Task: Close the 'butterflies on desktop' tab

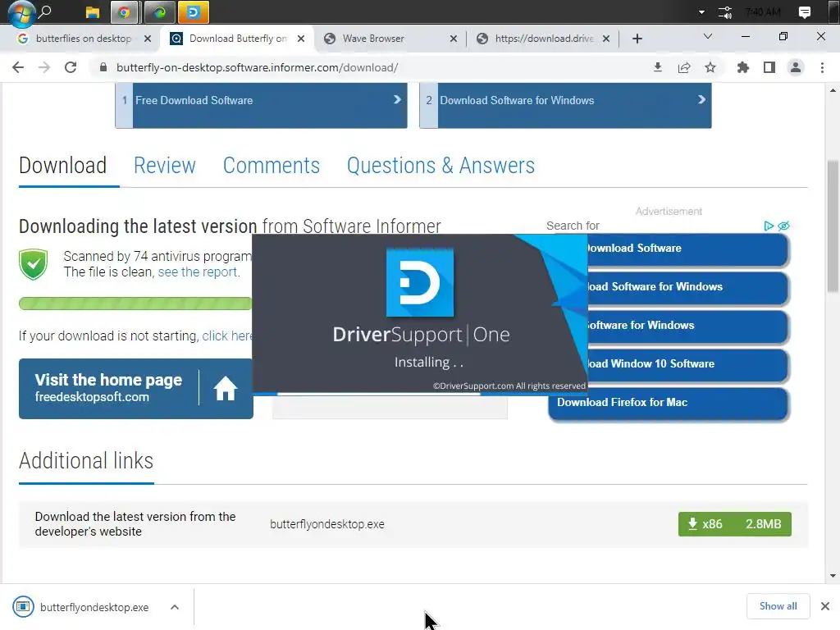Action: [148, 39]
